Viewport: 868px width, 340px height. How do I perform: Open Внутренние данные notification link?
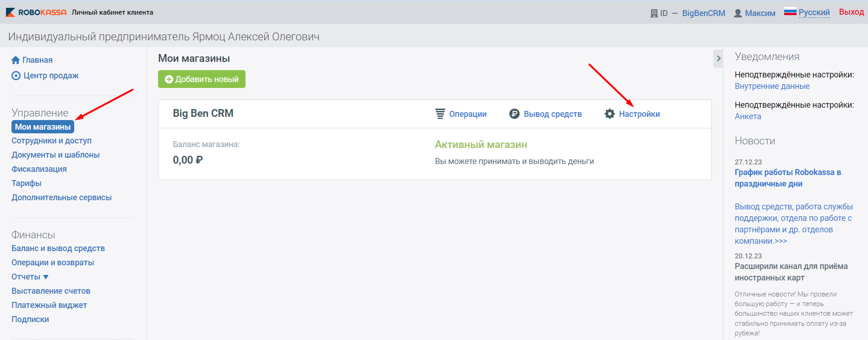(x=772, y=86)
